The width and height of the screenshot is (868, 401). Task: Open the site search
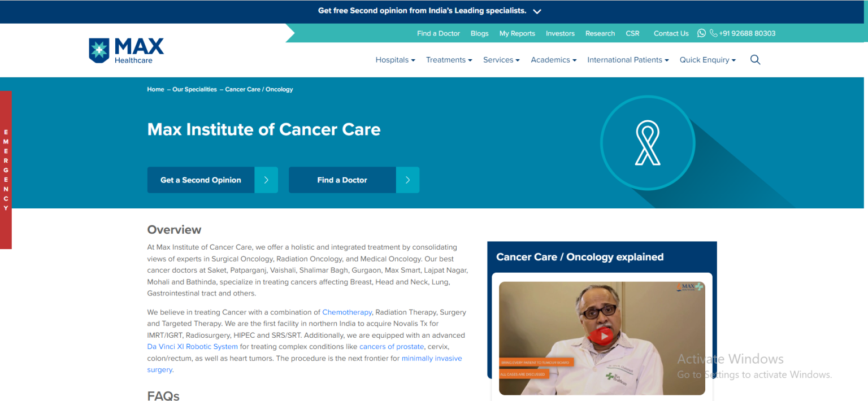[x=755, y=59]
